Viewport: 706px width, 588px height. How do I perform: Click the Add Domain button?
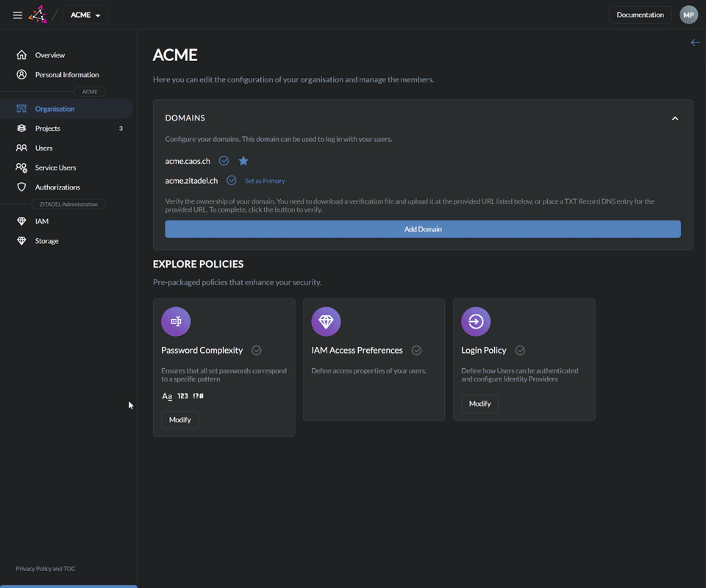point(423,229)
